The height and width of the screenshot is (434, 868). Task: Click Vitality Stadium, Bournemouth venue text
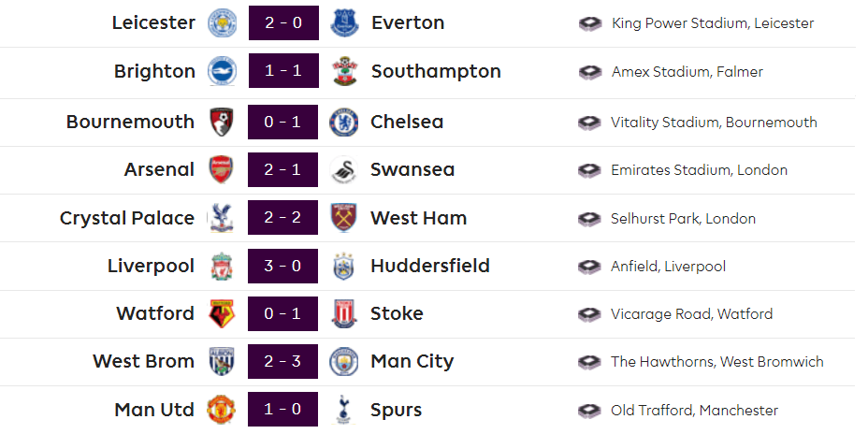[x=714, y=123]
